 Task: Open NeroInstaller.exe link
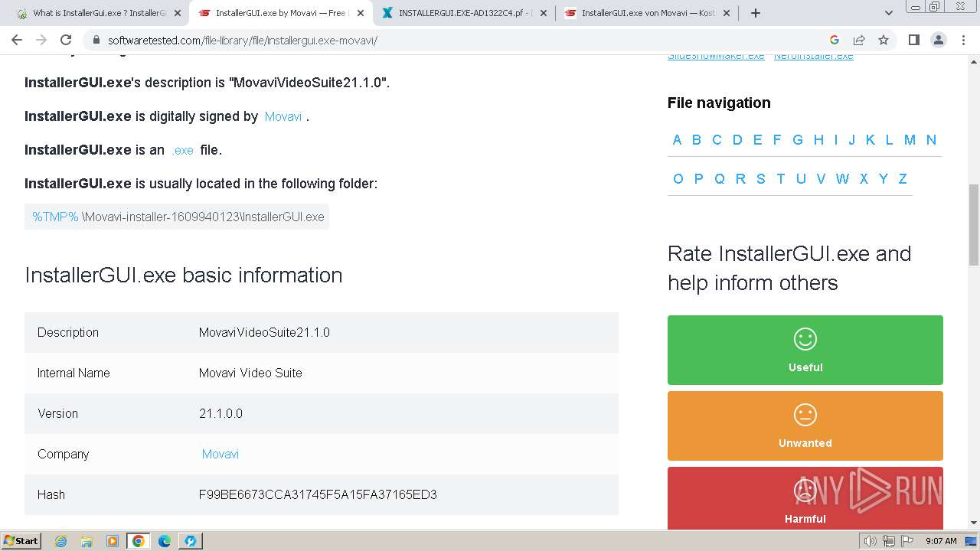pyautogui.click(x=813, y=56)
